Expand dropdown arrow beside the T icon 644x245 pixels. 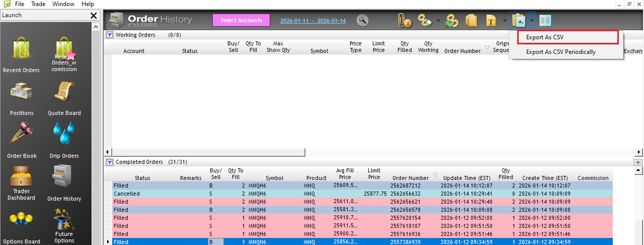point(505,21)
